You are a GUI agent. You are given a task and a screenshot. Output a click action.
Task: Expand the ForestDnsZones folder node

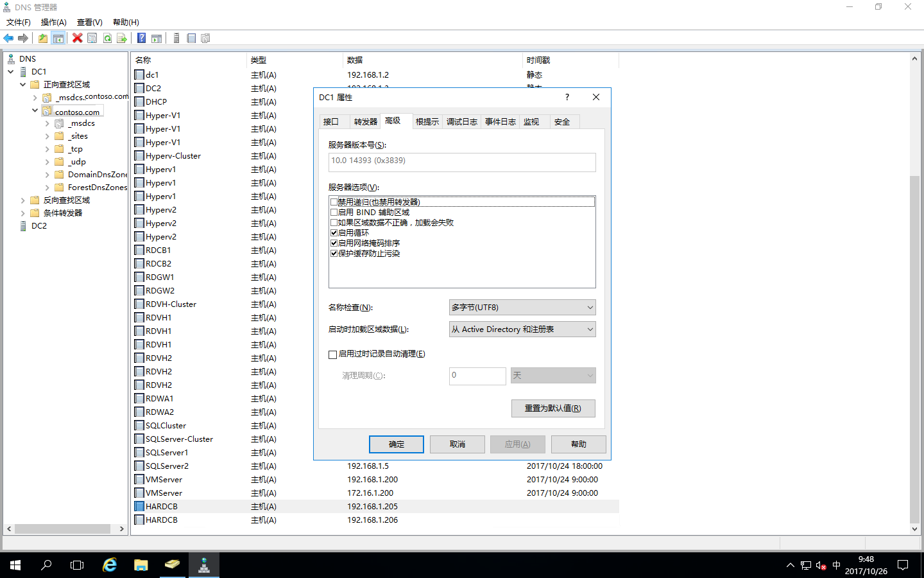coord(47,188)
